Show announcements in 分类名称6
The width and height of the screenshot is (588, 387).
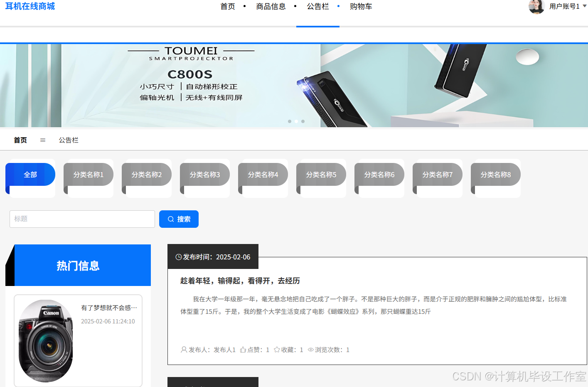tap(379, 175)
